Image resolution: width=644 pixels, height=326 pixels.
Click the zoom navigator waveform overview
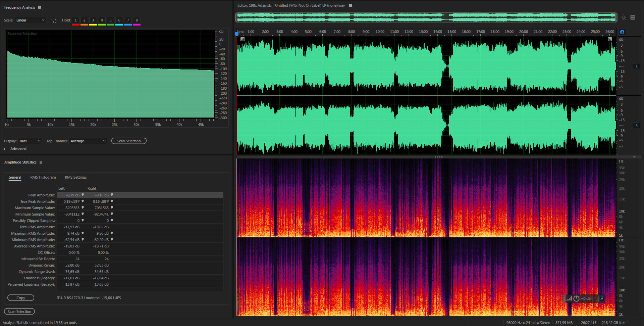click(x=426, y=17)
